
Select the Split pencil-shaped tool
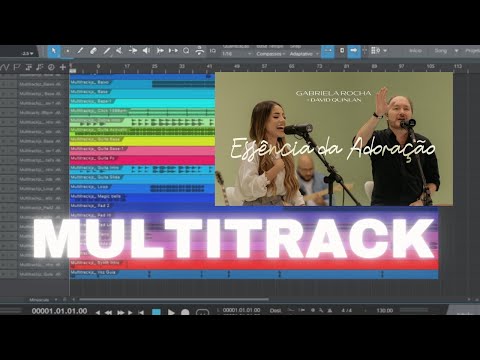click(x=80, y=51)
